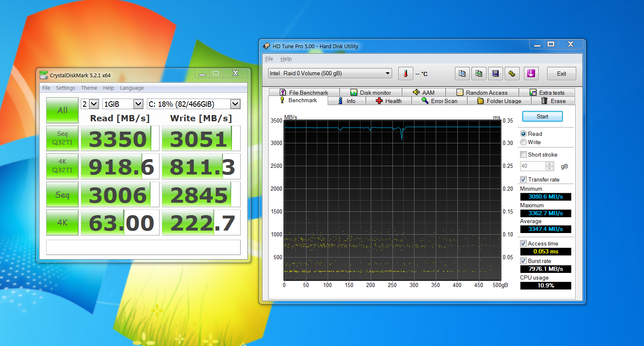Run the 4K Q32T1 test
The height and width of the screenshot is (346, 644).
[62, 166]
